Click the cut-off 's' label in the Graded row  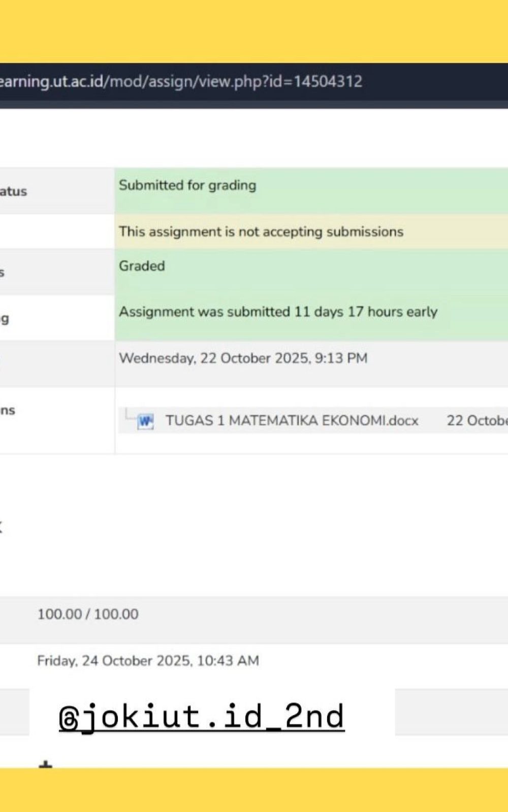(x=3, y=273)
